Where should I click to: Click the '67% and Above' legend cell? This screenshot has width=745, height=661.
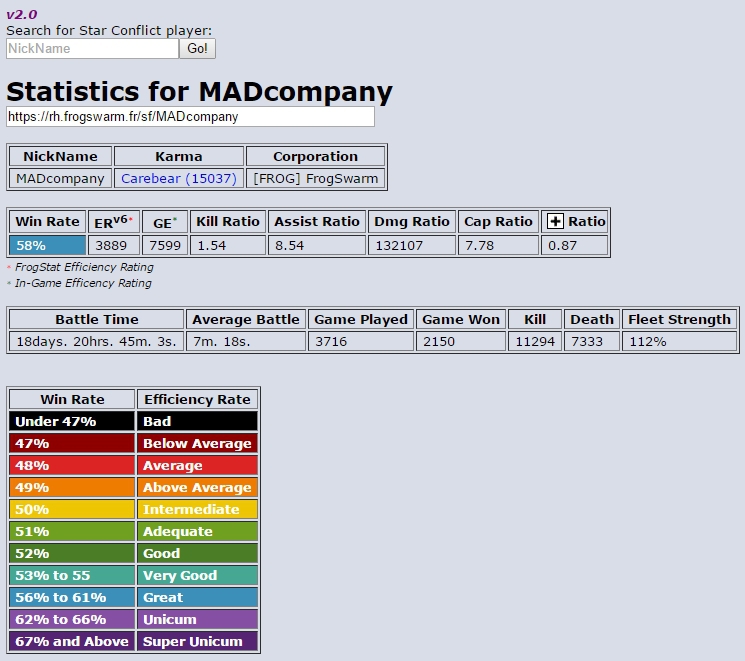[x=72, y=641]
